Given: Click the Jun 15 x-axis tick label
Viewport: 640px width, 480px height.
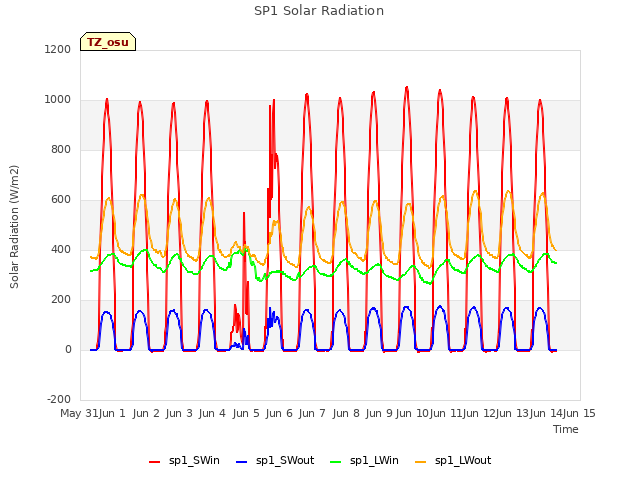Looking at the screenshot, I should point(579,413).
